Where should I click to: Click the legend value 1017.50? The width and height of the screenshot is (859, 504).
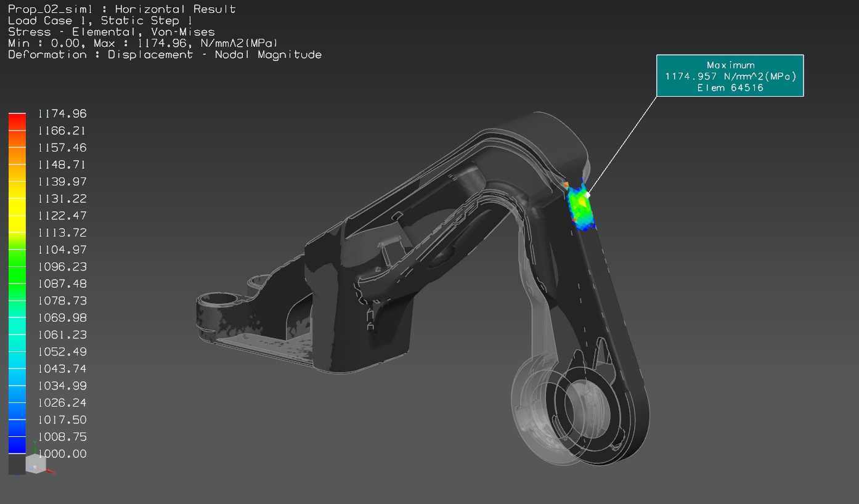62,420
